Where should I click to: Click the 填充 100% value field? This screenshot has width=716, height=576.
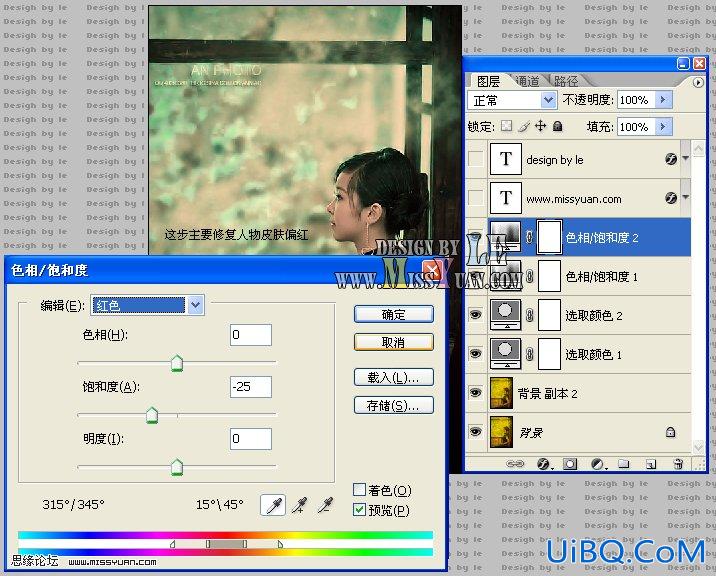637,127
